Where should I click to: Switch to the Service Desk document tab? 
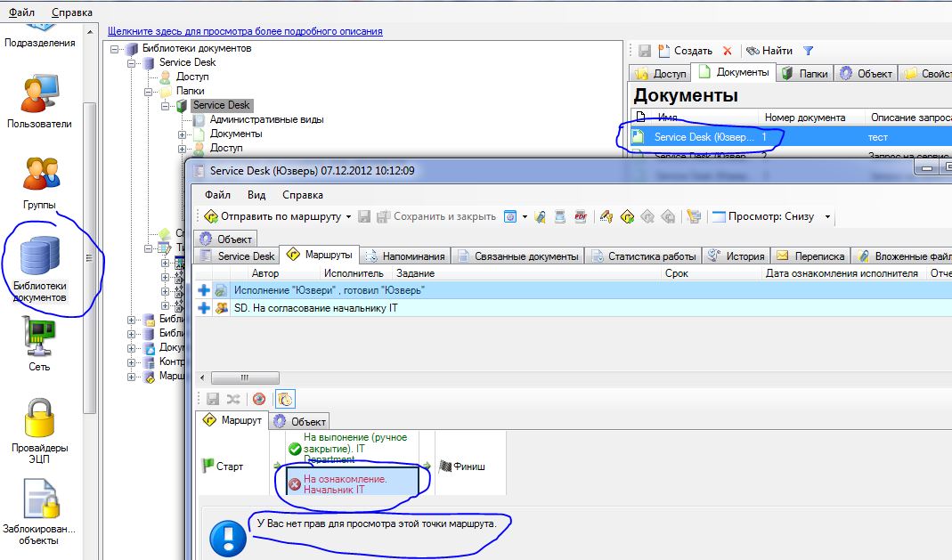pyautogui.click(x=238, y=256)
